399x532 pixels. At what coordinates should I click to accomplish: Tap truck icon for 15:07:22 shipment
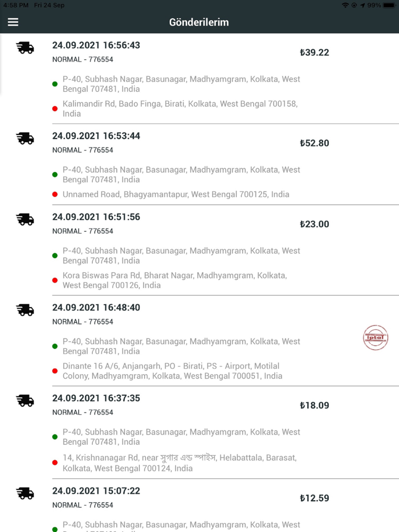tap(25, 493)
